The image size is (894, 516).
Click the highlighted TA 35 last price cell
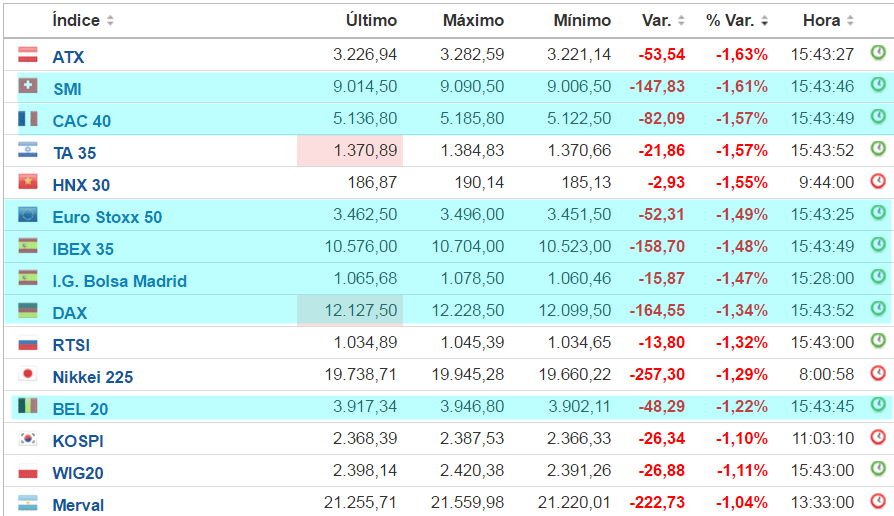(350, 151)
